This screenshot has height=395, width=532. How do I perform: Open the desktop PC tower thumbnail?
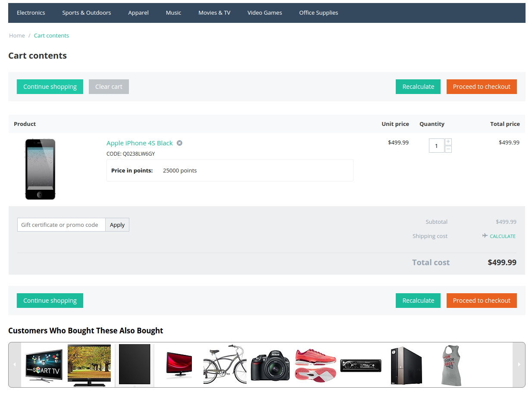click(x=406, y=365)
